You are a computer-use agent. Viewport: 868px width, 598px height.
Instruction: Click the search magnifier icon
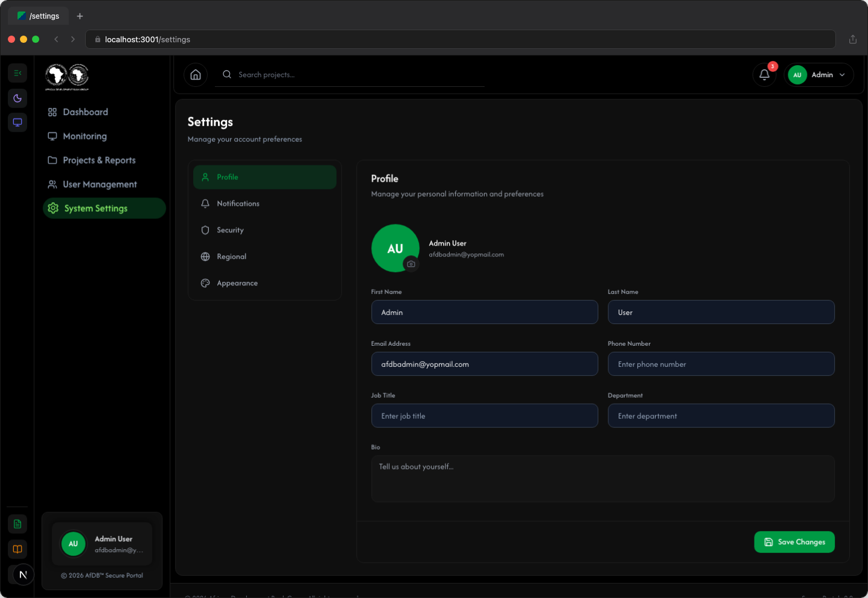(x=227, y=75)
